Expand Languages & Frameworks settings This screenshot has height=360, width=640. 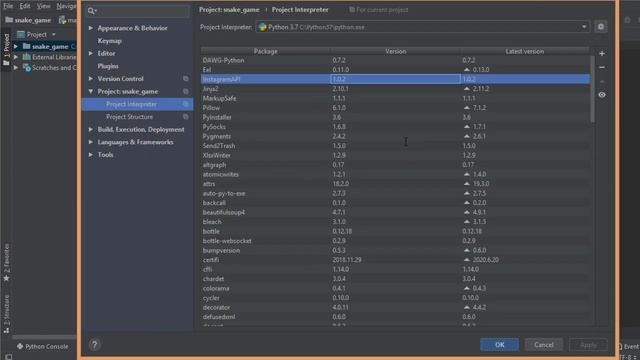click(x=91, y=142)
